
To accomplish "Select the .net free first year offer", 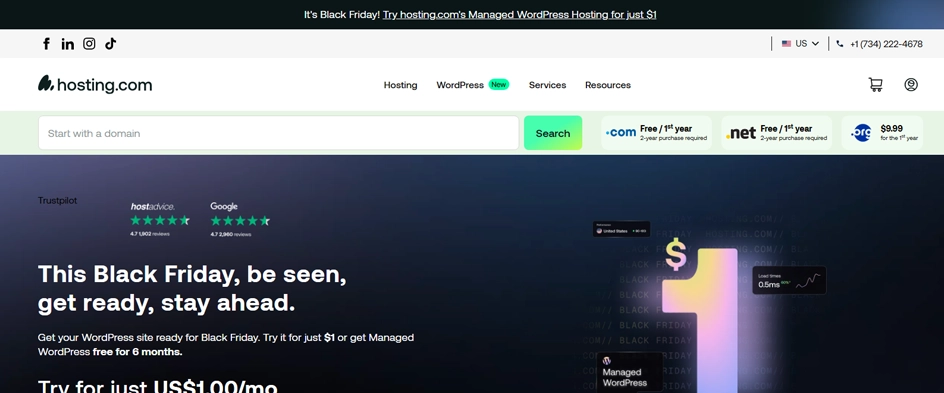I will coord(777,133).
